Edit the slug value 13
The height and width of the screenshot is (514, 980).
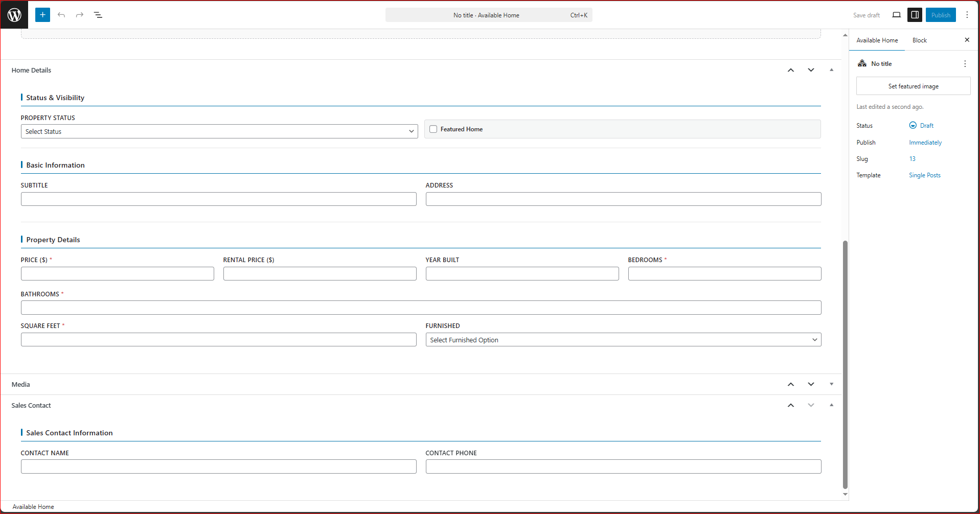coord(912,159)
